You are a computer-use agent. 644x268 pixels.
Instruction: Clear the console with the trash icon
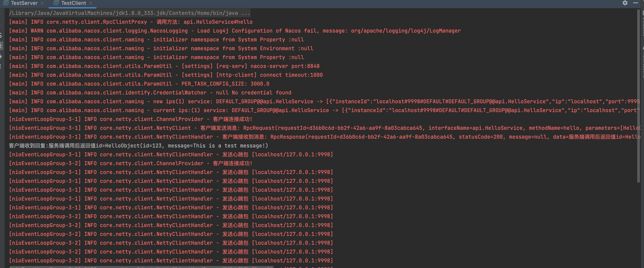click(1, 67)
